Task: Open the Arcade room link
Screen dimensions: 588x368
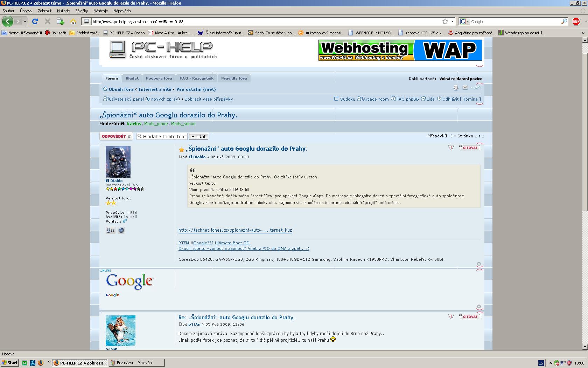Action: click(x=376, y=99)
